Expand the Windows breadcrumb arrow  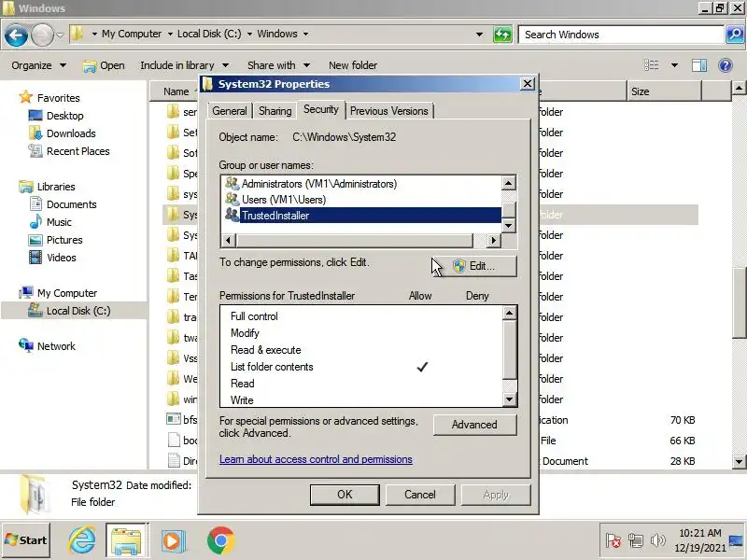pos(305,35)
